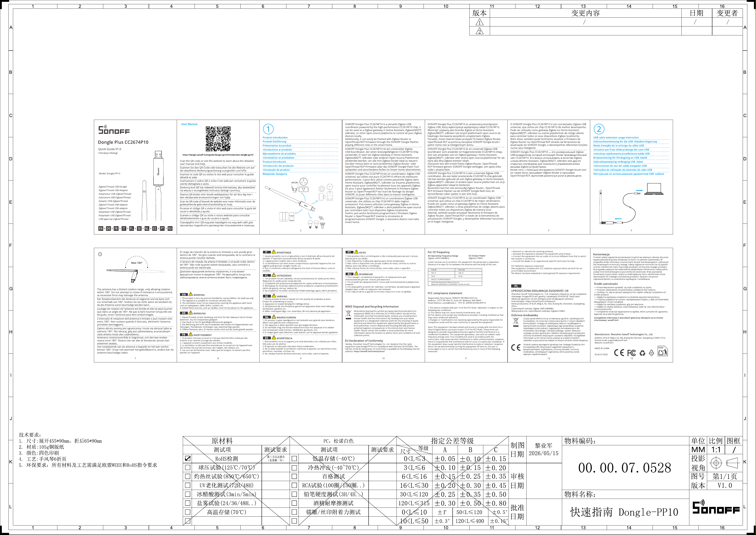Click the large 00.00.07.0528 material code
This screenshot has width=756, height=535.
[x=625, y=468]
